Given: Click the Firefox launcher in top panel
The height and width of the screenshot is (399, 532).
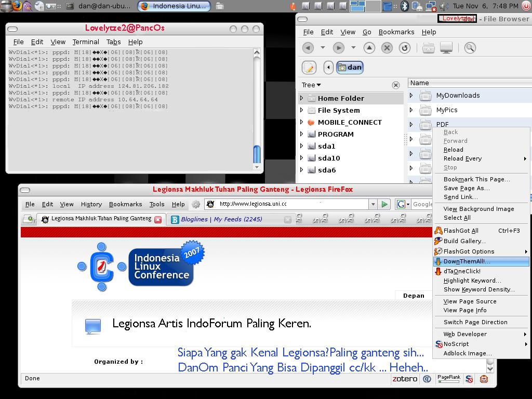Looking at the screenshot, I should click(x=17, y=6).
